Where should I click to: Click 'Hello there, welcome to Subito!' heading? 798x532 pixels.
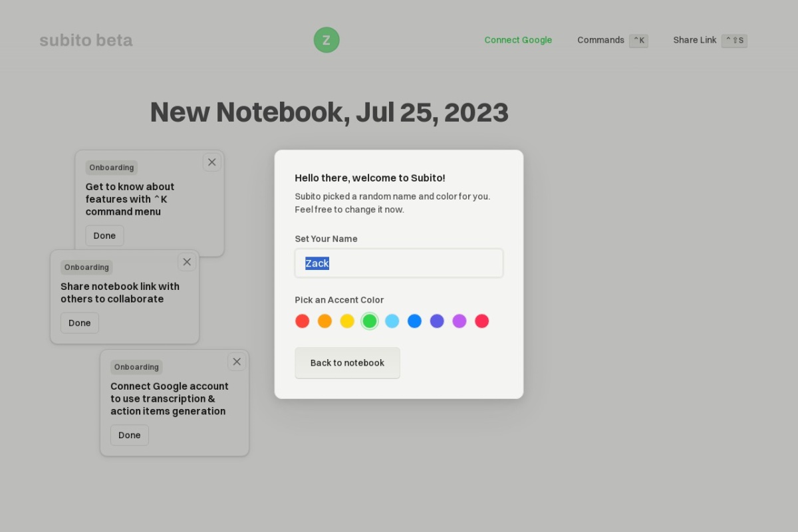pos(370,178)
